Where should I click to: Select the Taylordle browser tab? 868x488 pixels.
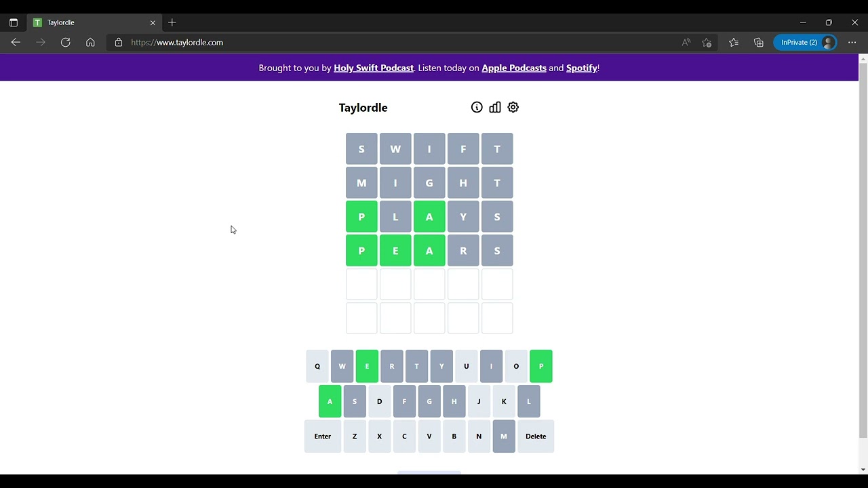click(94, 22)
